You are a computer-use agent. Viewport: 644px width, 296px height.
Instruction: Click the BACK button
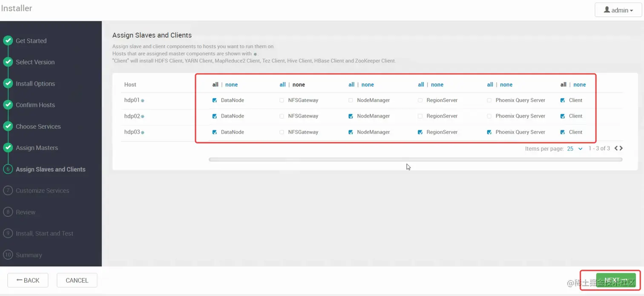tap(28, 280)
